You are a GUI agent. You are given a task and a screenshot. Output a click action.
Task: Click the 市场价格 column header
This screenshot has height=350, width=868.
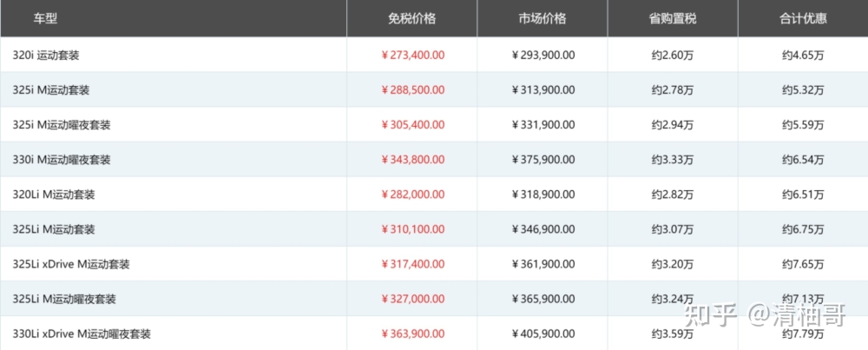[542, 18]
